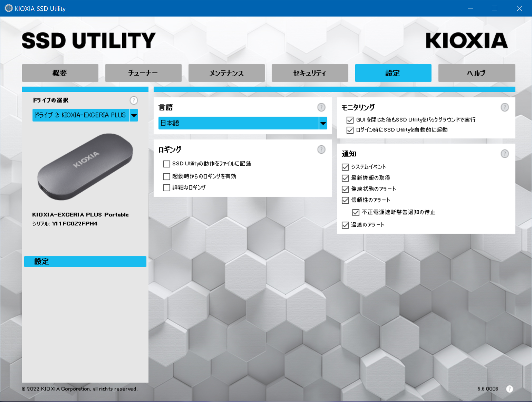Toggle 不正電源遮断警告通知の停止 checkbox
Screen dimensions: 532x402
(x=356, y=212)
